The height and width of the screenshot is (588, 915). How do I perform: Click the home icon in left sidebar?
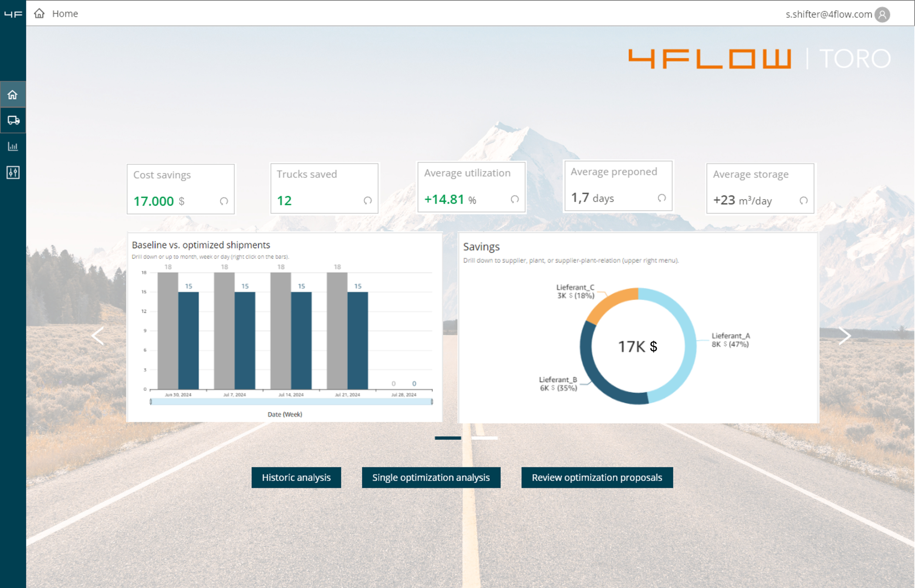13,94
